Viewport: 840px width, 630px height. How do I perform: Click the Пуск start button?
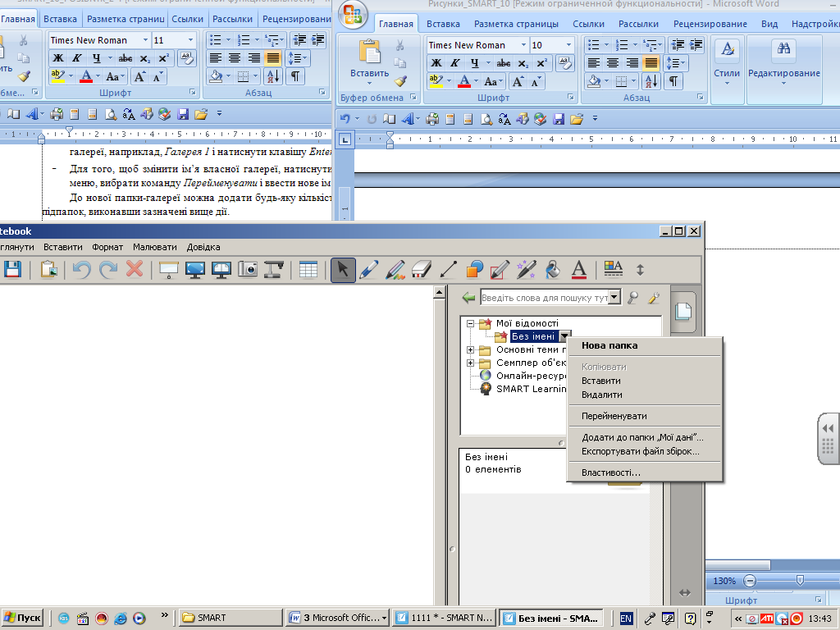[x=22, y=618]
